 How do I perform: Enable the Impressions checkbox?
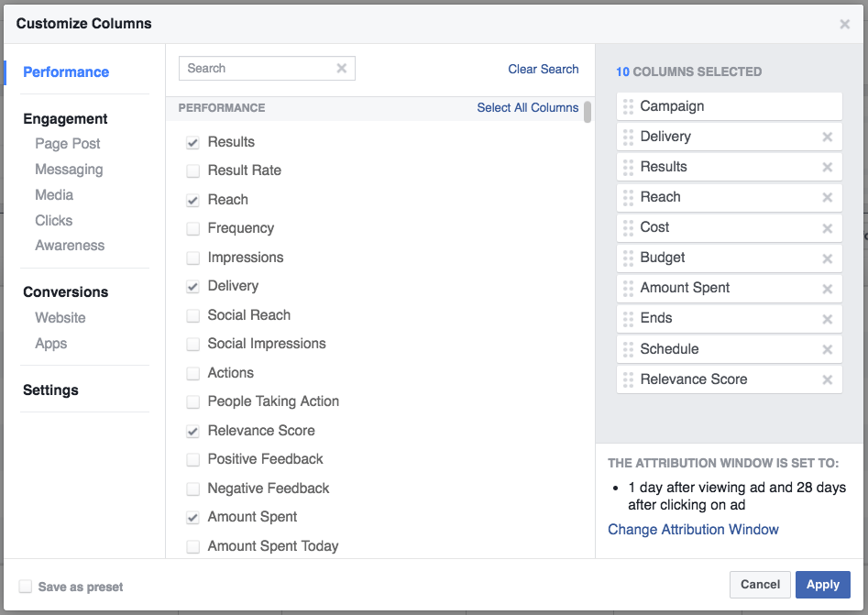pyautogui.click(x=192, y=258)
